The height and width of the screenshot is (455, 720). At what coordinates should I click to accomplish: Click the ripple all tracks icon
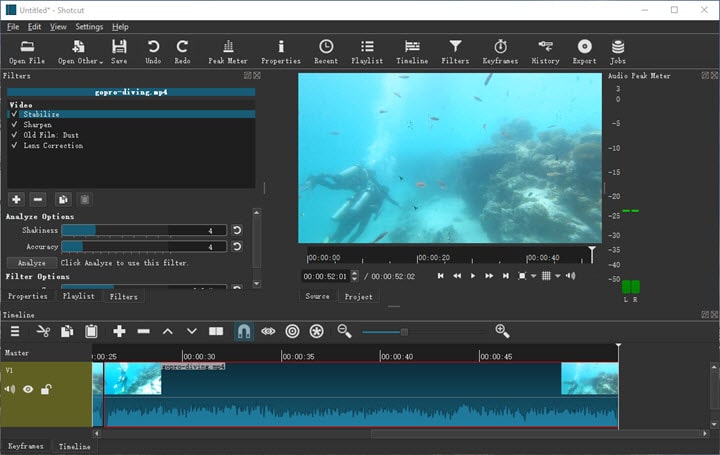pyautogui.click(x=317, y=331)
